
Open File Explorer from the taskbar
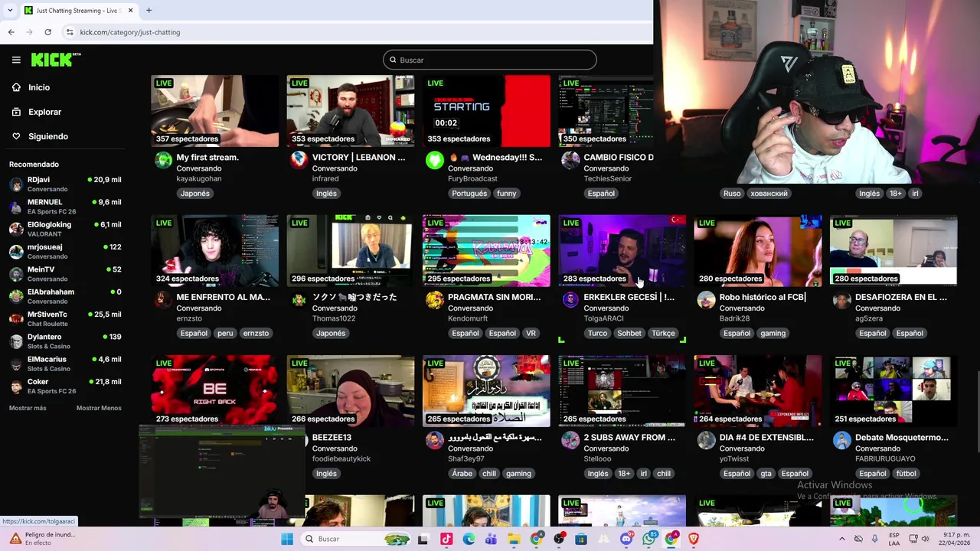click(x=514, y=539)
